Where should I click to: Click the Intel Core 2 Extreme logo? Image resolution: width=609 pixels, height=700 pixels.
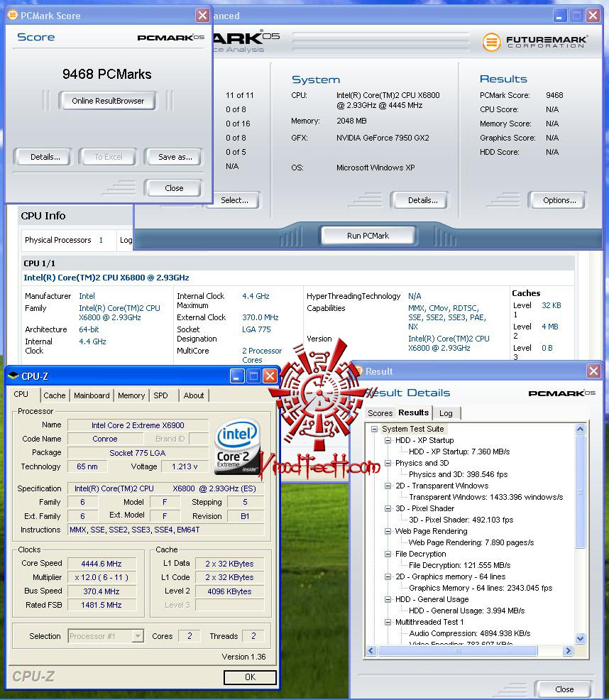237,446
